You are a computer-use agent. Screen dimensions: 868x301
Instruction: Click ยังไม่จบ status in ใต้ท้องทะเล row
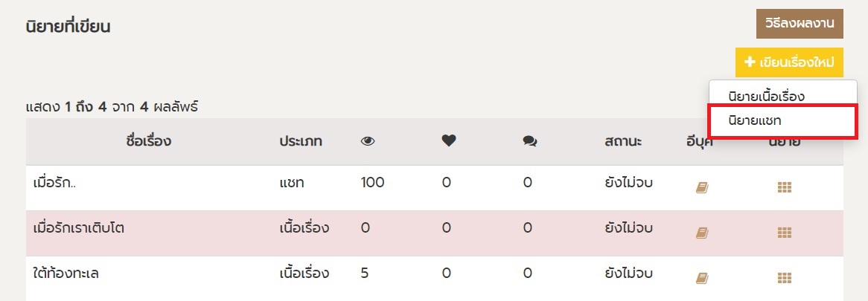coord(629,273)
